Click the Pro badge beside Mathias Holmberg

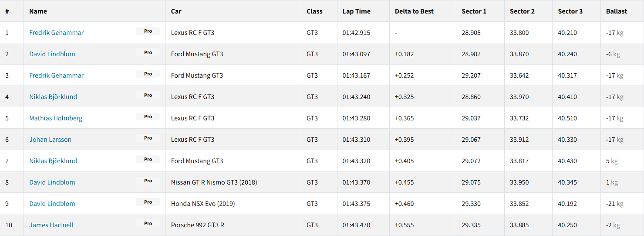tap(148, 116)
